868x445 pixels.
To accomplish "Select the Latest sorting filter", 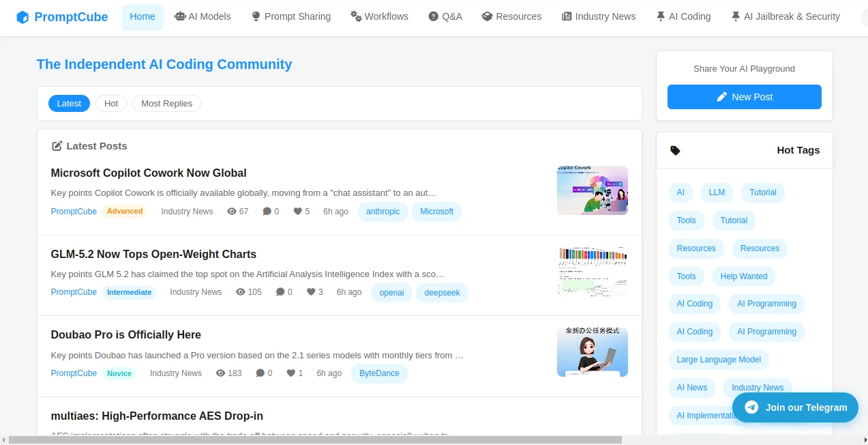I will tap(69, 104).
